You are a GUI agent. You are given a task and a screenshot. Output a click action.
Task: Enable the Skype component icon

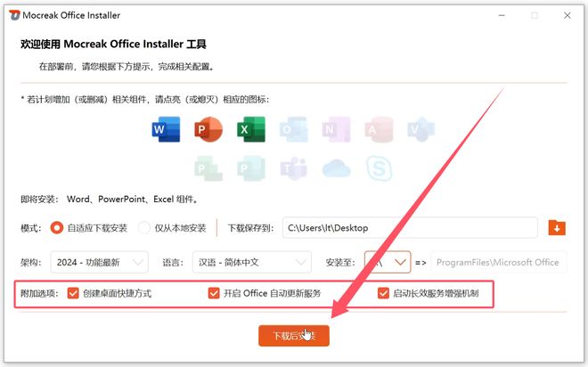380,168
